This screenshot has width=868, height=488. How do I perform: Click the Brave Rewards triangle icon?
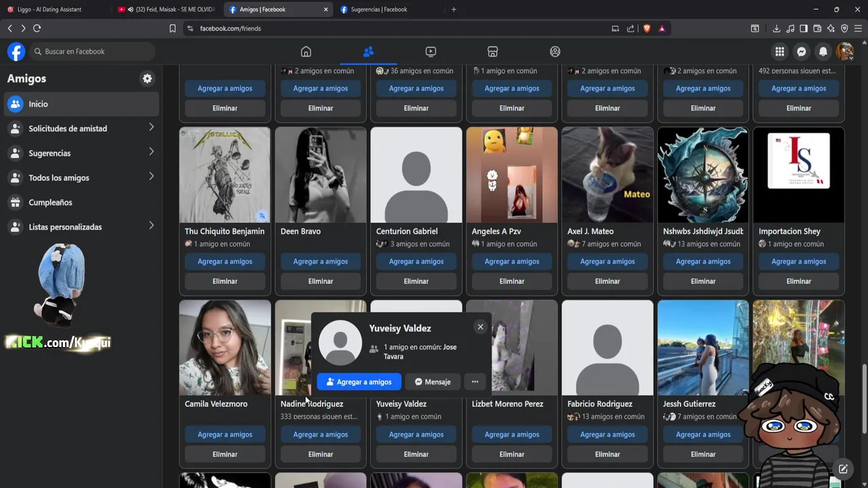[x=662, y=28]
